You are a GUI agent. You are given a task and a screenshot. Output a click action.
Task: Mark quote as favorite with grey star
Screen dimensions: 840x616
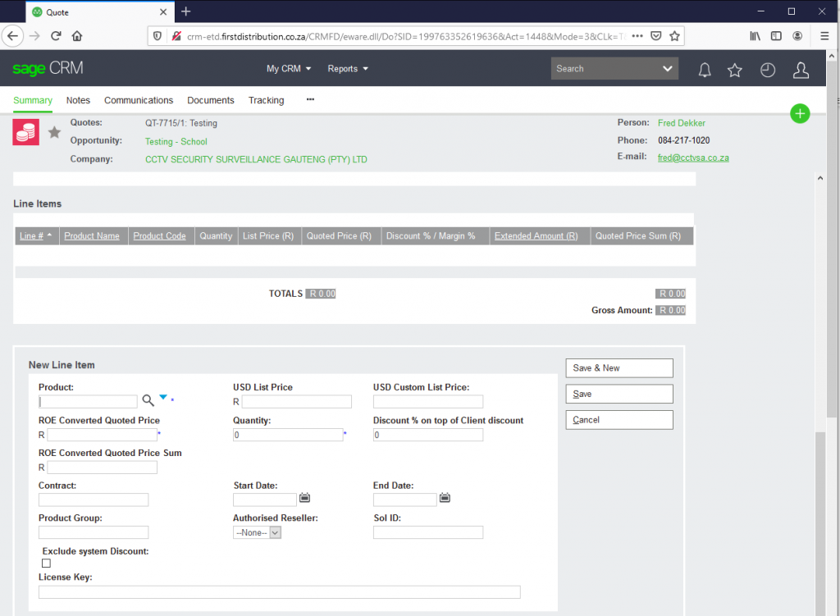(54, 132)
